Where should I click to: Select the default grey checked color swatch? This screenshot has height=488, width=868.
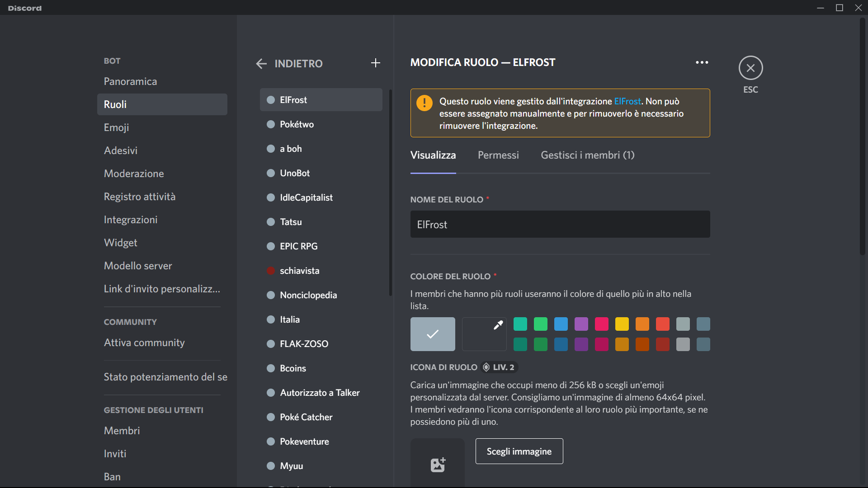tap(433, 334)
